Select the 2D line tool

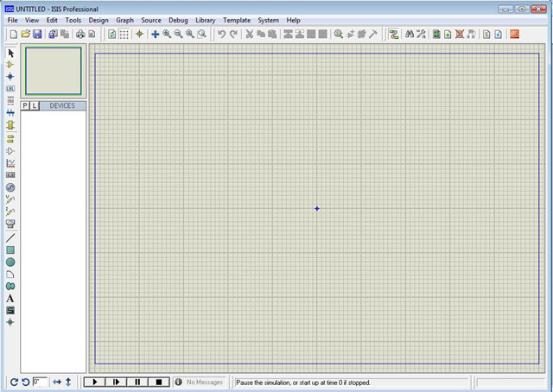coord(10,238)
